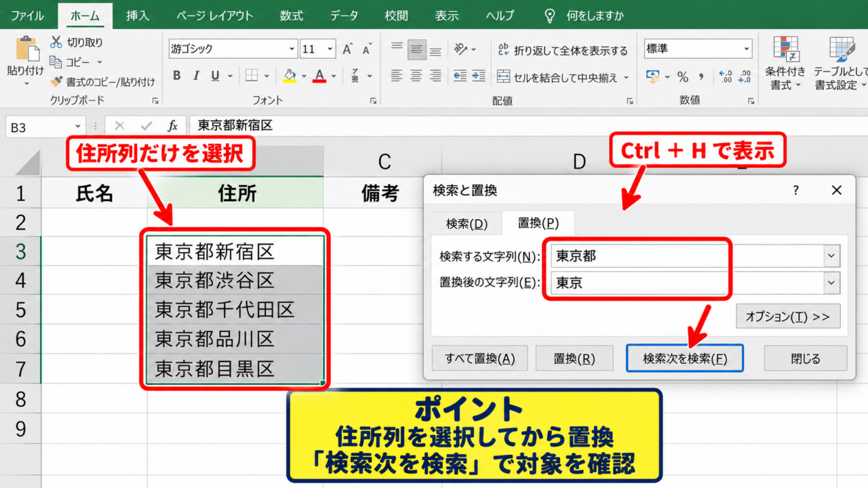
Task: Center text horizontally
Action: pos(416,76)
